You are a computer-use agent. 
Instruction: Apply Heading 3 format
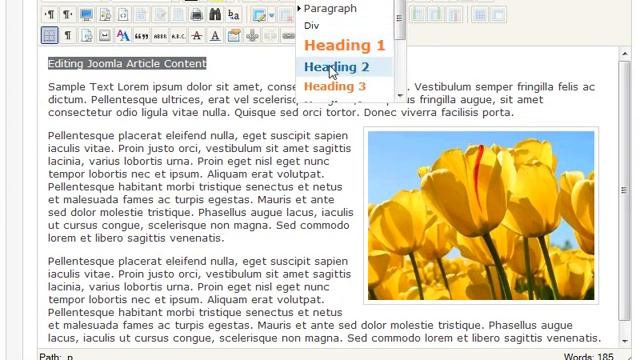344,87
